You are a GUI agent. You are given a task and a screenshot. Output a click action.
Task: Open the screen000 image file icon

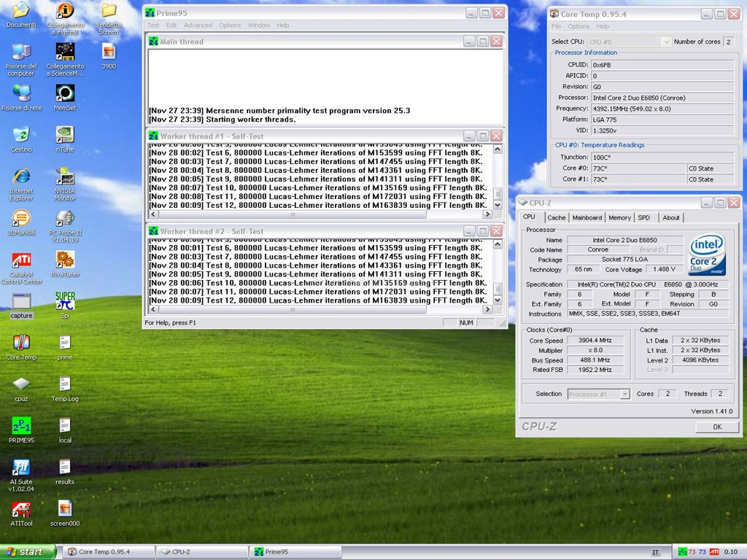tap(65, 509)
